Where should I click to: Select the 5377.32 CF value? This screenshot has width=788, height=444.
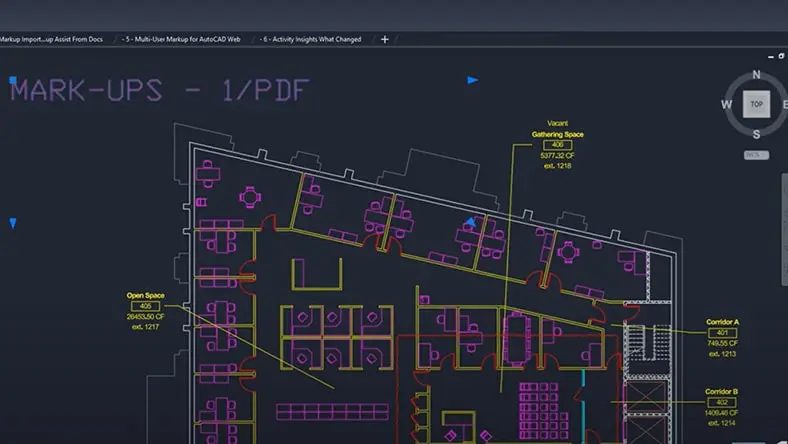coord(557,156)
